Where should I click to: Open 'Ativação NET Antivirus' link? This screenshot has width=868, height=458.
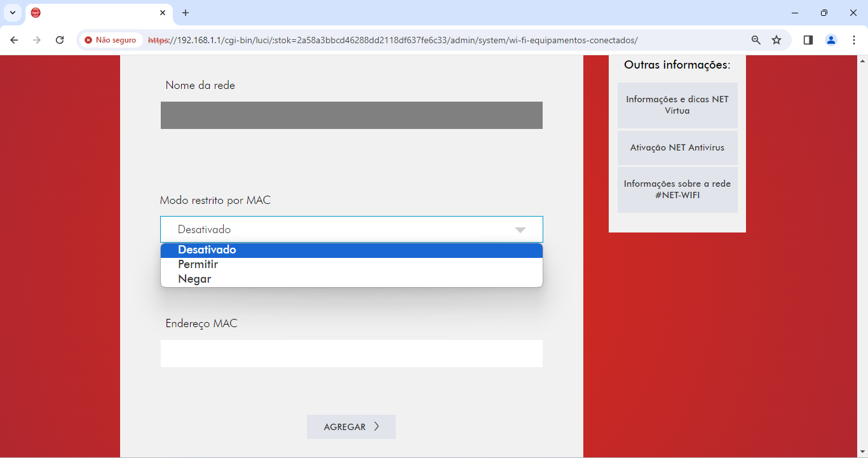[677, 148]
